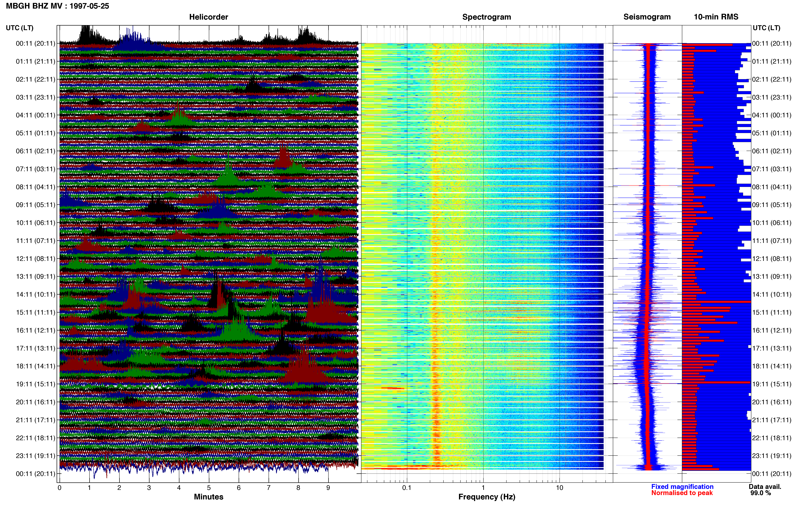Click left-axis time label '03:11 (23:11)'
The height and width of the screenshot is (508, 812).
35,97
